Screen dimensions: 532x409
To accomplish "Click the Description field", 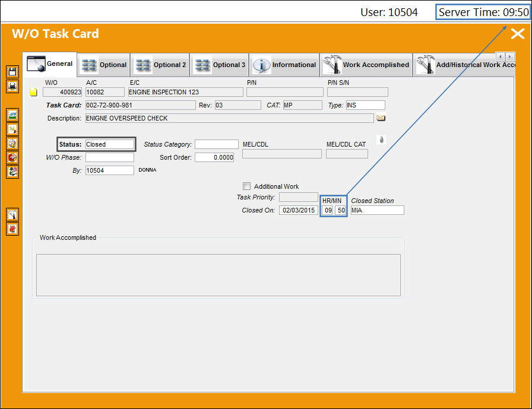I will click(230, 118).
